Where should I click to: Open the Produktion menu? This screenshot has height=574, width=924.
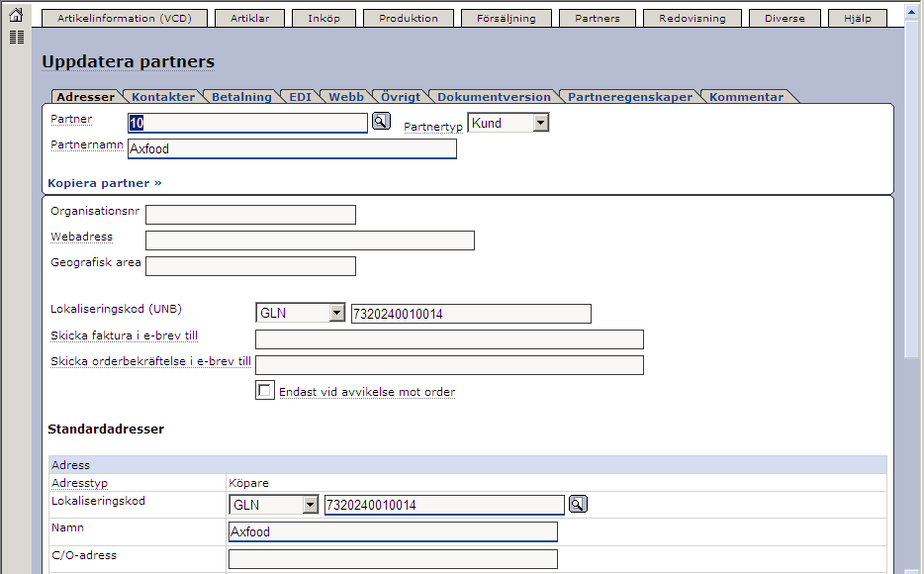(409, 18)
